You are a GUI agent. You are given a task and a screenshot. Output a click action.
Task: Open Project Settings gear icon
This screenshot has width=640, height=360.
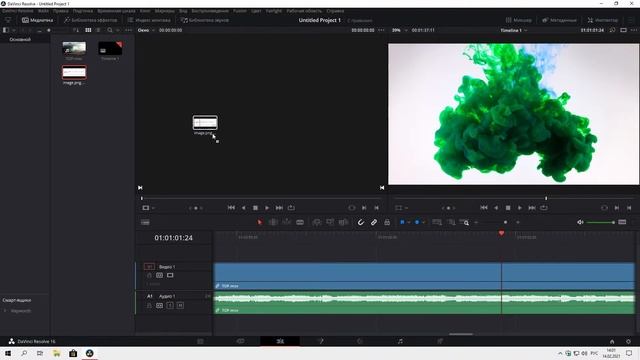629,341
